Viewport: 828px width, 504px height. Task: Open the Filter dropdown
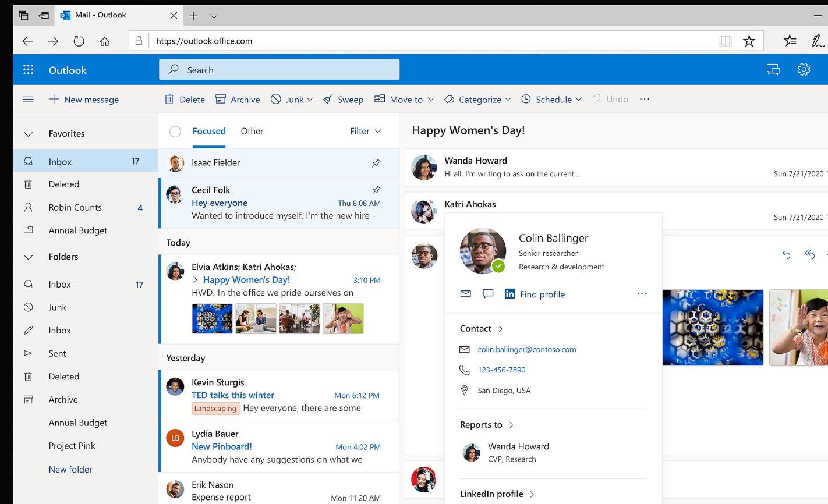click(365, 132)
